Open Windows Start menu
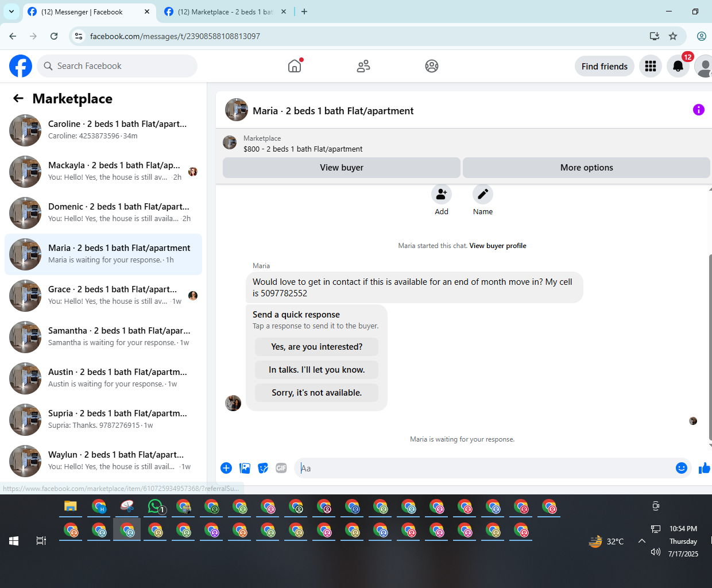 (14, 540)
